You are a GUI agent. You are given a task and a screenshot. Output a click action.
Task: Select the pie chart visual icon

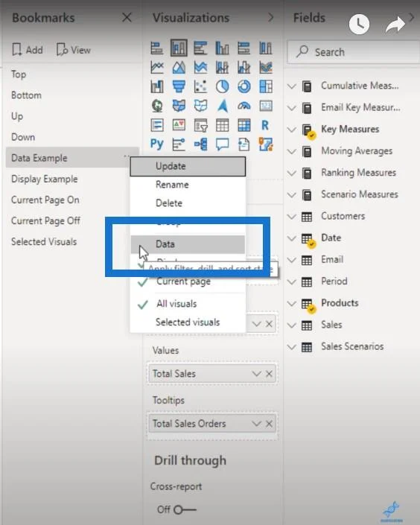pyautogui.click(x=222, y=86)
